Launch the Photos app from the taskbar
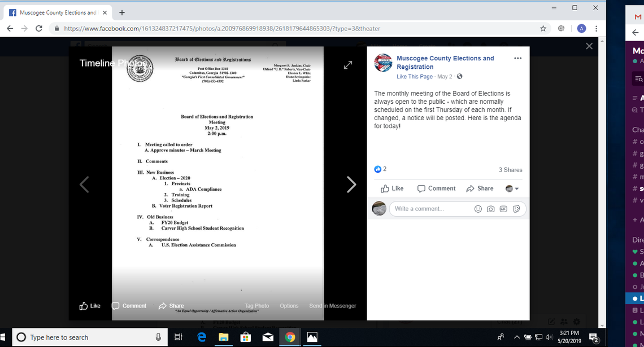Screen dimensions: 644x347 (312, 337)
